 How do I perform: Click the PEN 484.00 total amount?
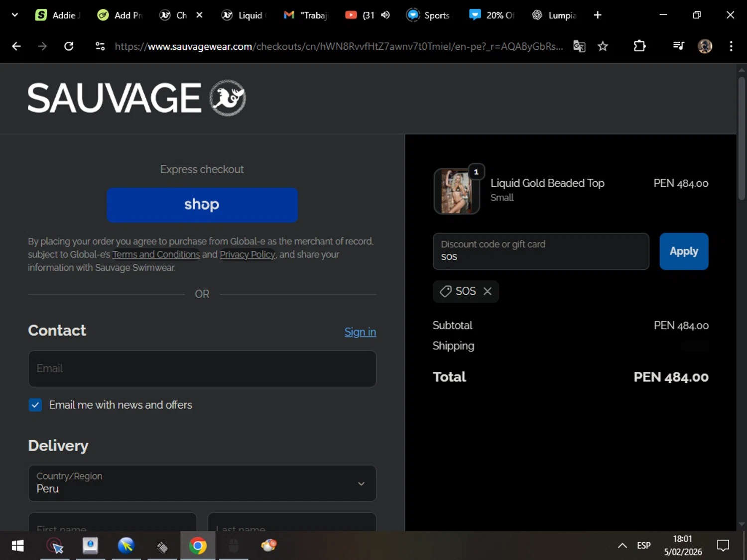pyautogui.click(x=671, y=377)
